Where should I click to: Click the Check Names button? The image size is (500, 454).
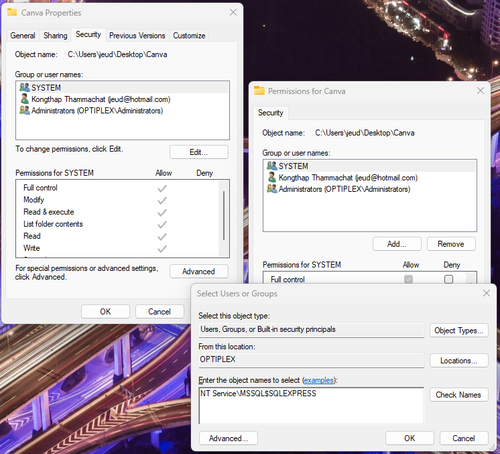pos(459,395)
